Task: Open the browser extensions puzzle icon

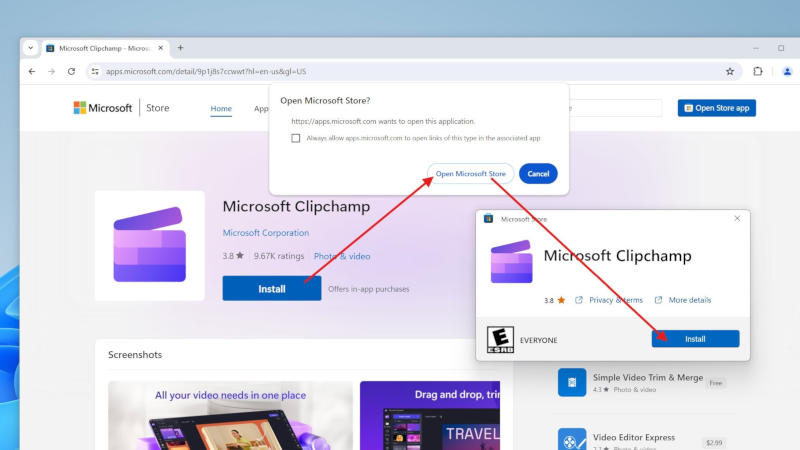Action: pyautogui.click(x=758, y=72)
